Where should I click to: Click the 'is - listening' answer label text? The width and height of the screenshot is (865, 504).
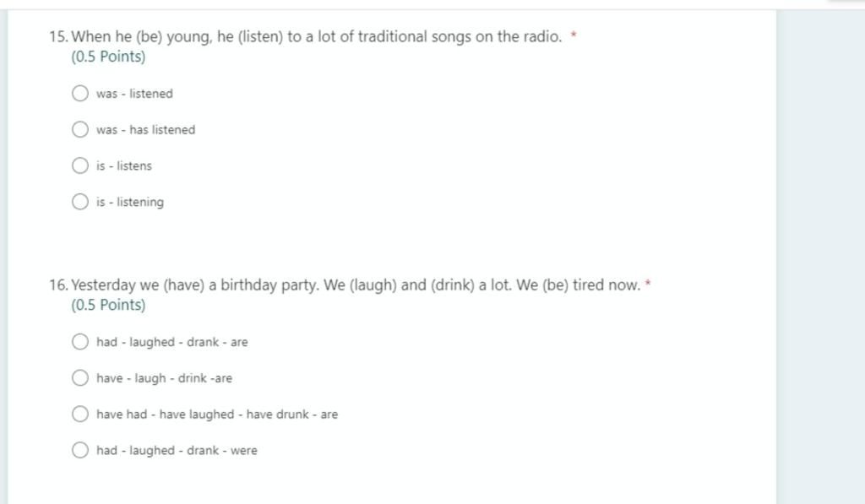(130, 203)
